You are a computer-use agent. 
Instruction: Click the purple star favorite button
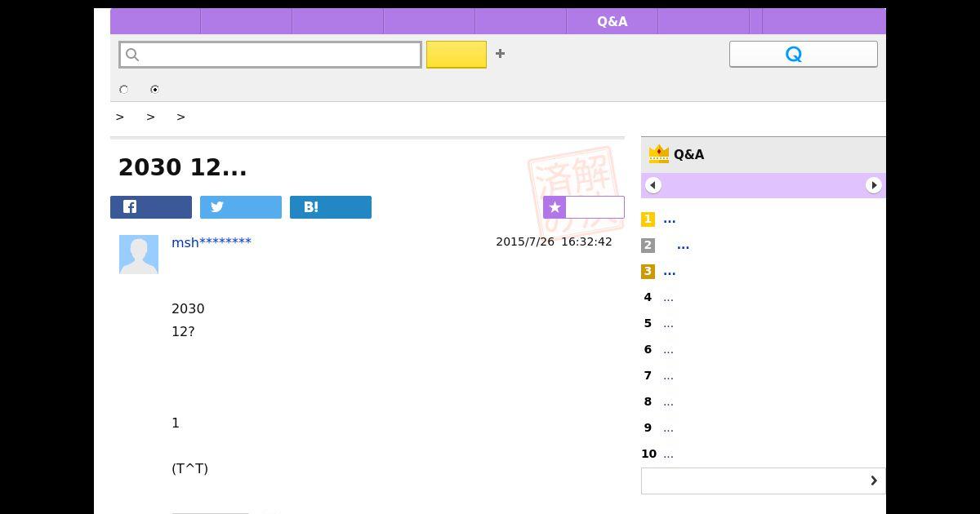[x=584, y=207]
